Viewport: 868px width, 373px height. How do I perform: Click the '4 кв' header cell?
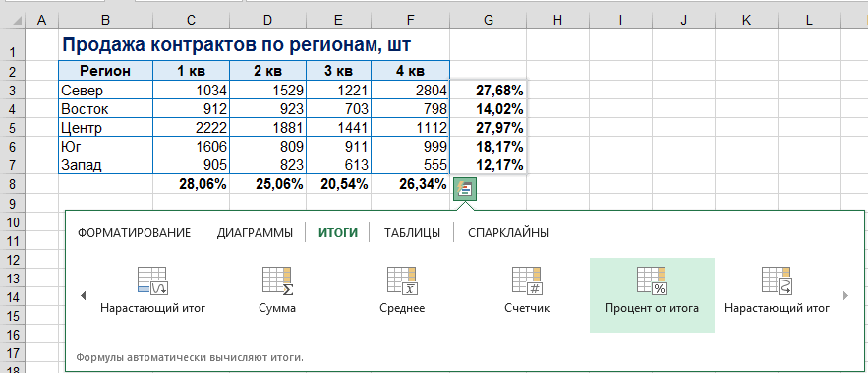410,71
